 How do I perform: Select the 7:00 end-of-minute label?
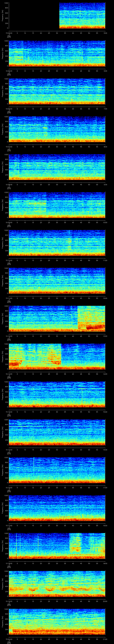[105, 109]
